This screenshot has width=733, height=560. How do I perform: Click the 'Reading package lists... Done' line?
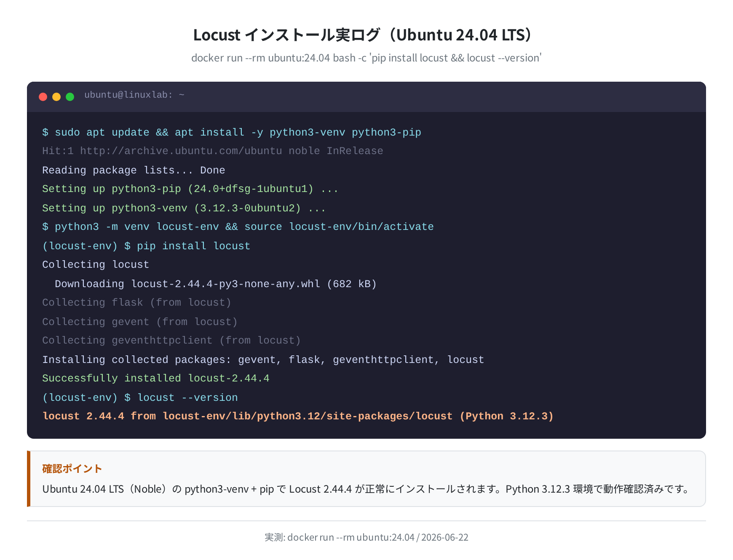coord(134,170)
